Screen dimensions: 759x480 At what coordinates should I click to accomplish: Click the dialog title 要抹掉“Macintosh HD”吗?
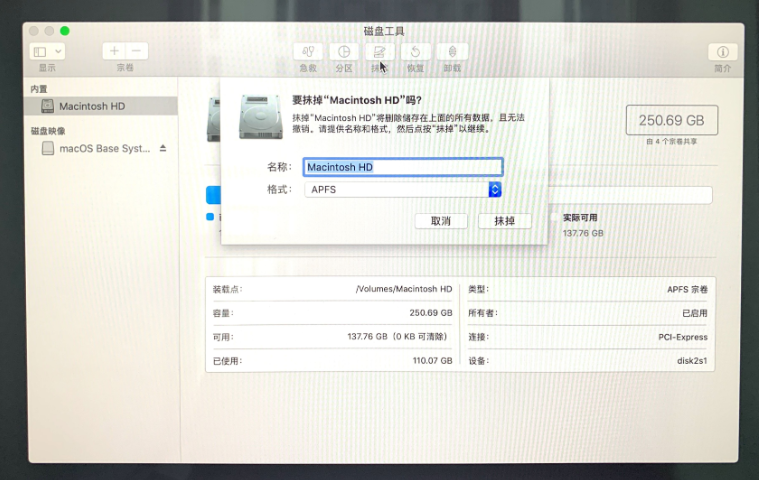tap(357, 100)
